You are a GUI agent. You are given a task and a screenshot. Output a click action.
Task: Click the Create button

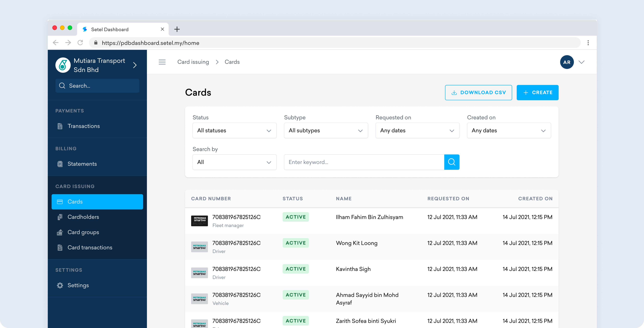(x=537, y=92)
